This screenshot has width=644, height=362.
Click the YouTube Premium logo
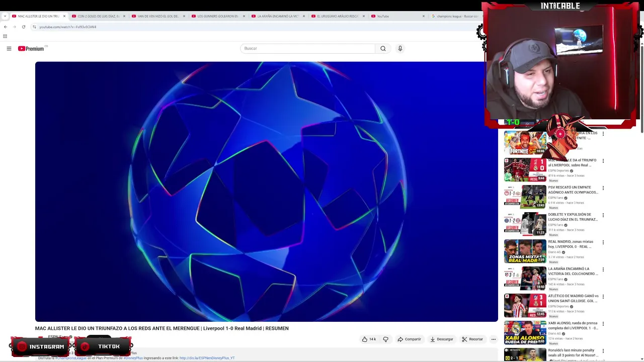[x=31, y=48]
